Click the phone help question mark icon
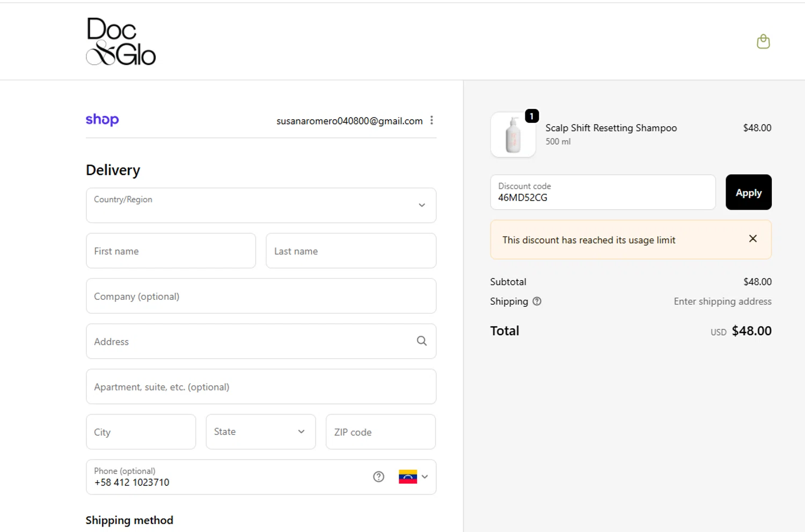This screenshot has height=532, width=805. (378, 477)
